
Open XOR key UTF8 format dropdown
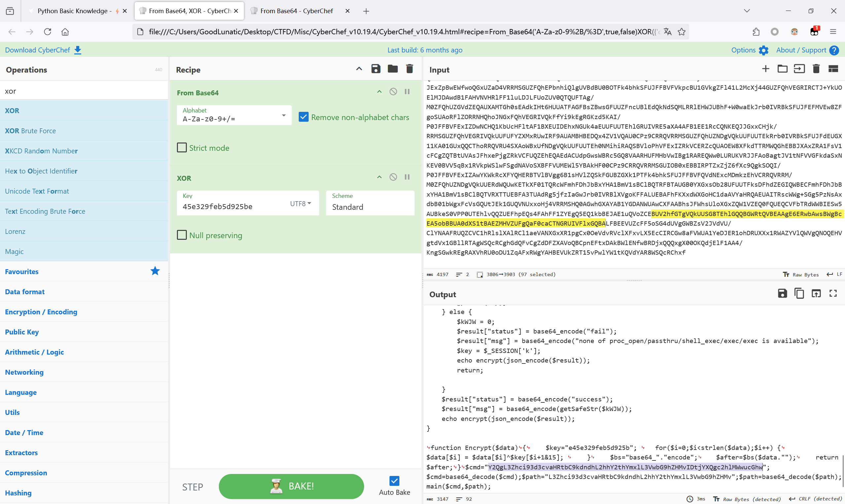(300, 204)
